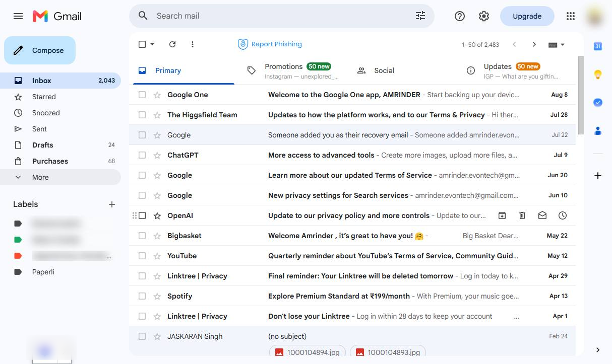Click the Compose button

pyautogui.click(x=40, y=50)
